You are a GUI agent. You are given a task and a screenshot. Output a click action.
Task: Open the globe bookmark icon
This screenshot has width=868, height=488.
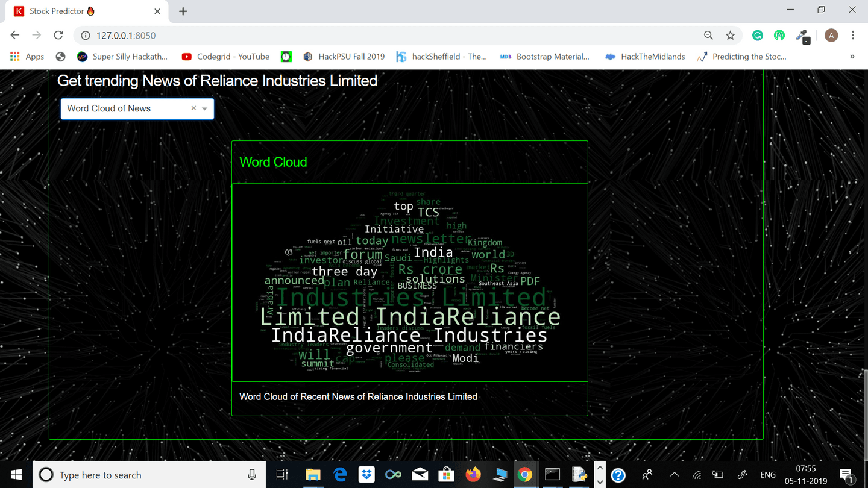click(60, 57)
